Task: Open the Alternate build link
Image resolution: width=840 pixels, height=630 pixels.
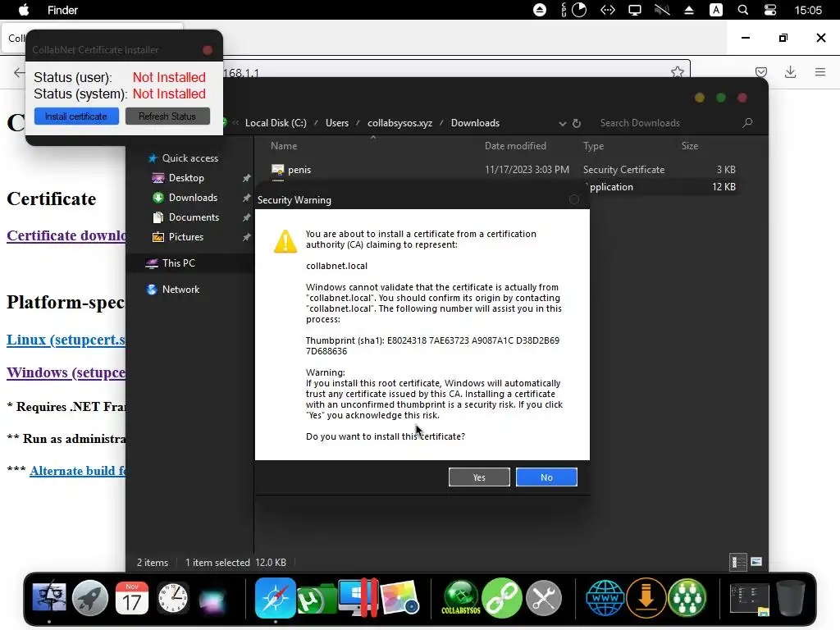Action: pyautogui.click(x=78, y=471)
